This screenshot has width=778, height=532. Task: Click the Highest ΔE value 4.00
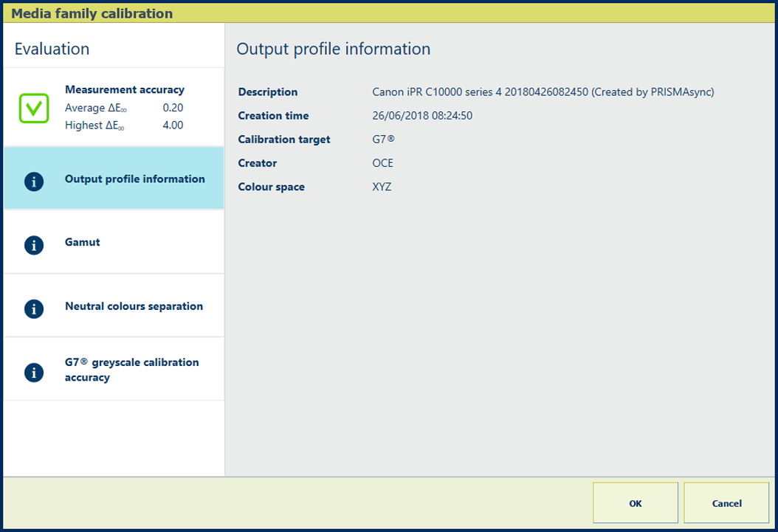[x=173, y=125]
